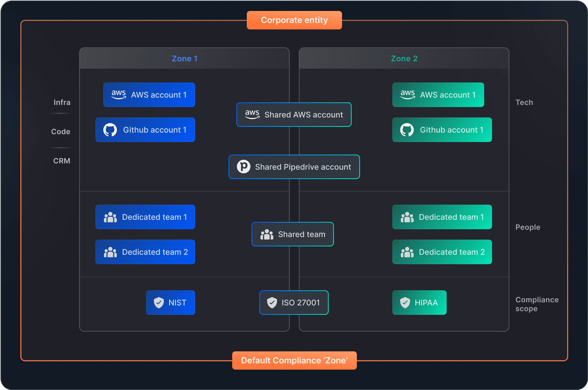The width and height of the screenshot is (588, 390).
Task: Click the AWS logo in Shared AWS account
Action: 252,114
